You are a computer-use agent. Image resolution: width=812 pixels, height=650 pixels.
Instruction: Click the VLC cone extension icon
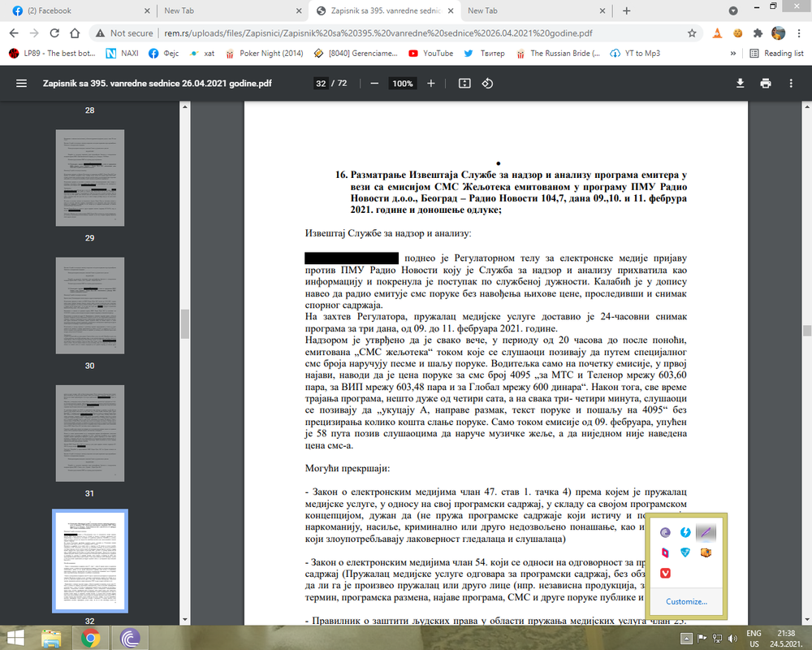(x=717, y=33)
